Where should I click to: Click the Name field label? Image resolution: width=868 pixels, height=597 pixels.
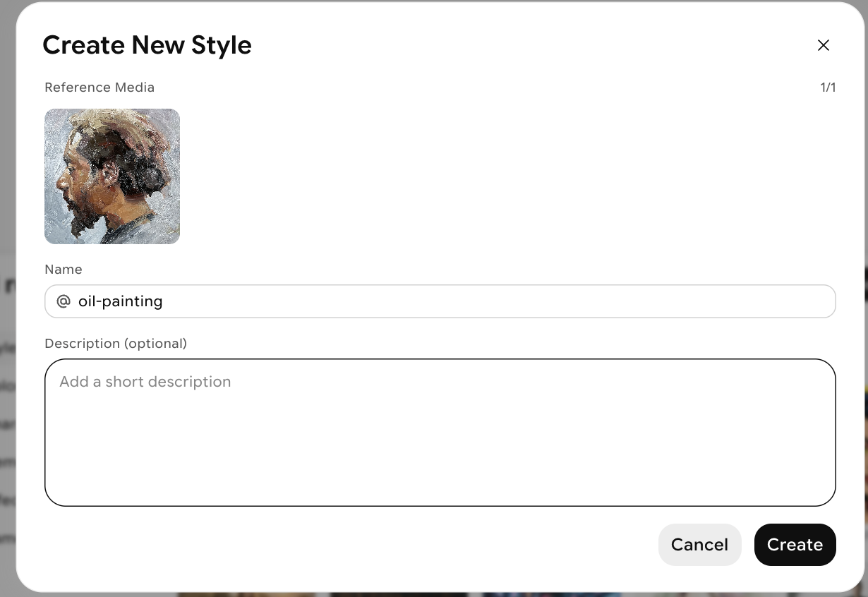click(63, 269)
